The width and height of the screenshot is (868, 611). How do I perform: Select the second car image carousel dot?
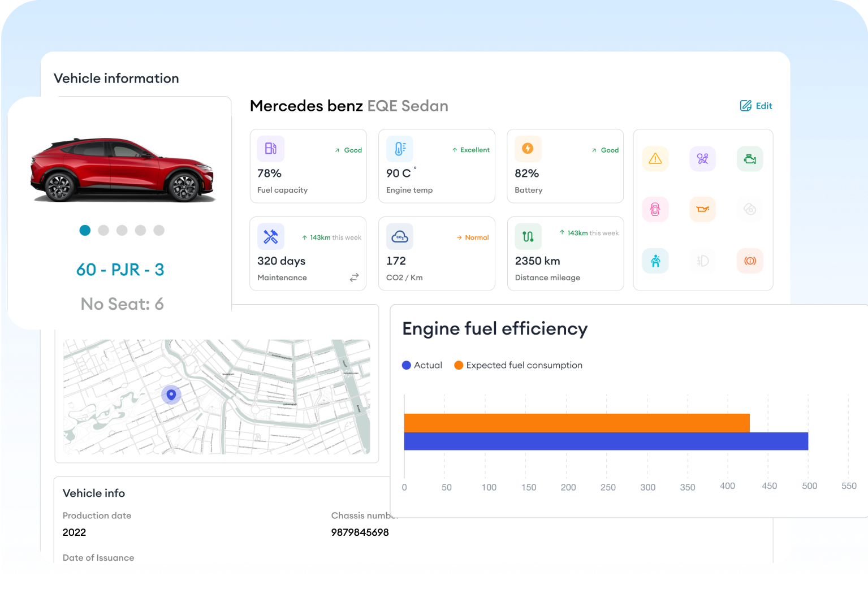coord(103,230)
